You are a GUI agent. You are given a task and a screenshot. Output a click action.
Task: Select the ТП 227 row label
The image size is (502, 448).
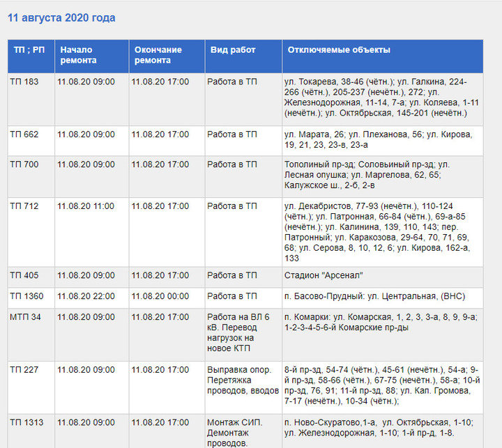(x=24, y=369)
